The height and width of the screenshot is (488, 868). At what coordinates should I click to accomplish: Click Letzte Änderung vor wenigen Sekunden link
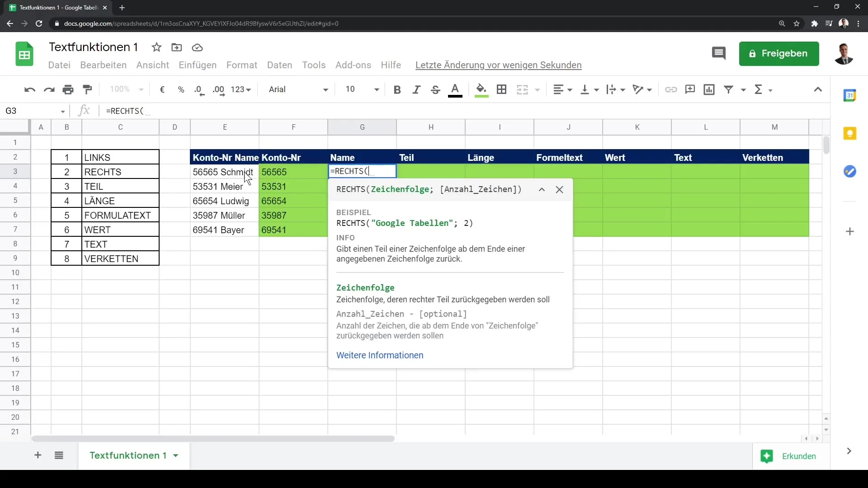[498, 65]
